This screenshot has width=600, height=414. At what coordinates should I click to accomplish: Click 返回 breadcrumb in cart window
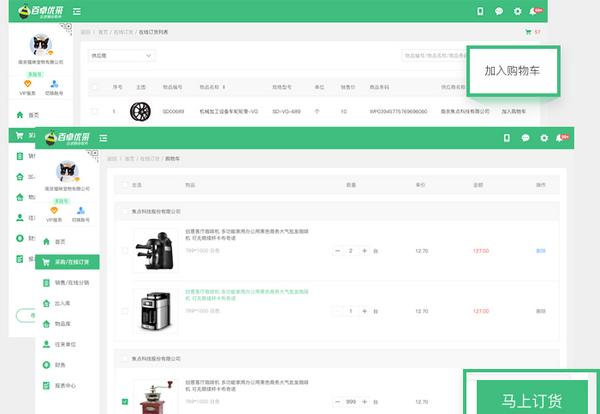(112, 158)
